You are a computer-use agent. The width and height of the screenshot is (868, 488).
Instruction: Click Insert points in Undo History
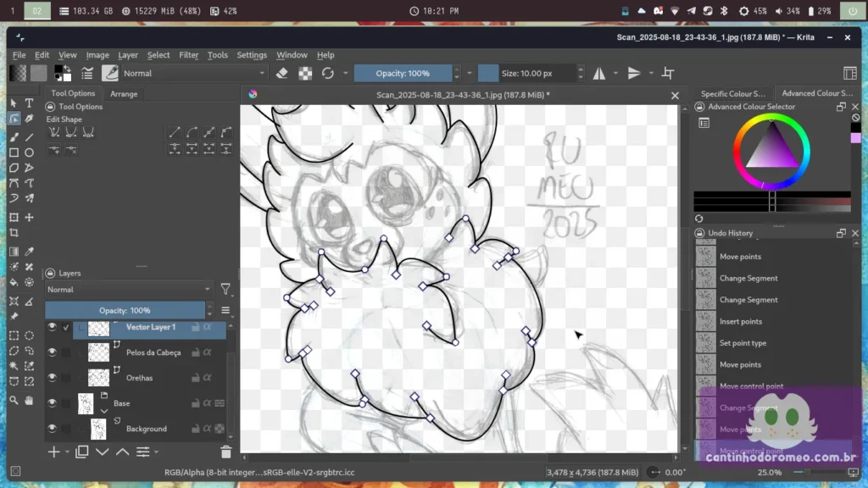click(x=741, y=321)
